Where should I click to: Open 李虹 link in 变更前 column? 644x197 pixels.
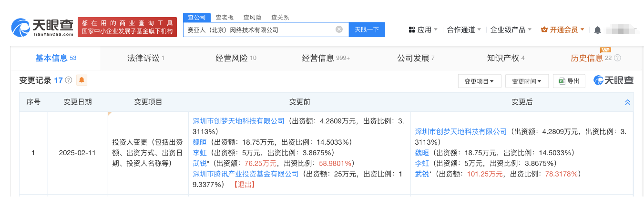coord(199,153)
